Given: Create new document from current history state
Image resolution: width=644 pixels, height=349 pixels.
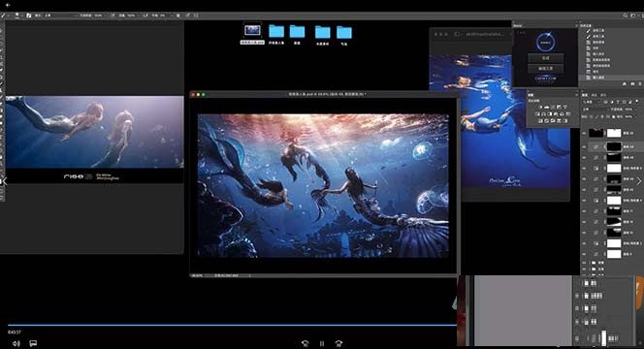Looking at the screenshot, I should pyautogui.click(x=625, y=83).
